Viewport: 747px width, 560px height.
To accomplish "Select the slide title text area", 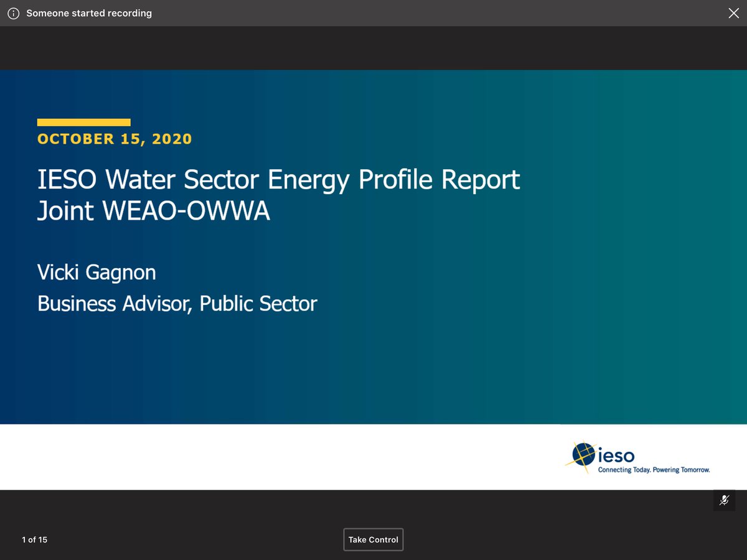I will 279,194.
